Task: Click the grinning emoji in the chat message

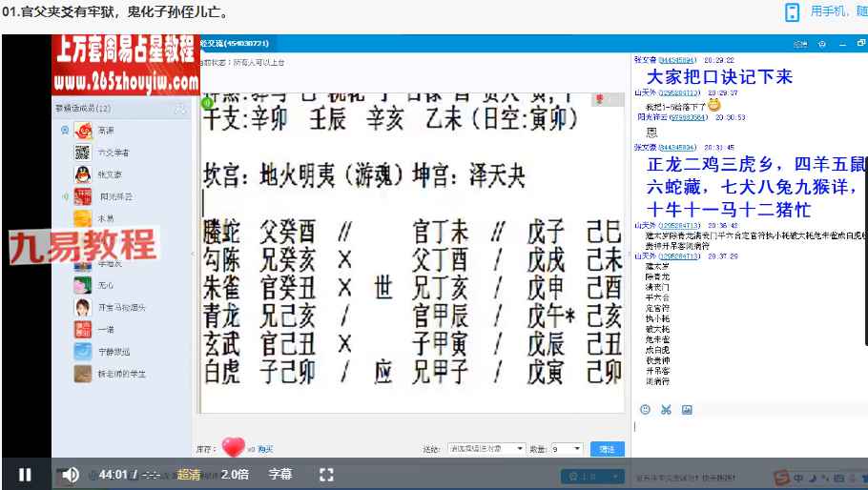Action: 714,105
